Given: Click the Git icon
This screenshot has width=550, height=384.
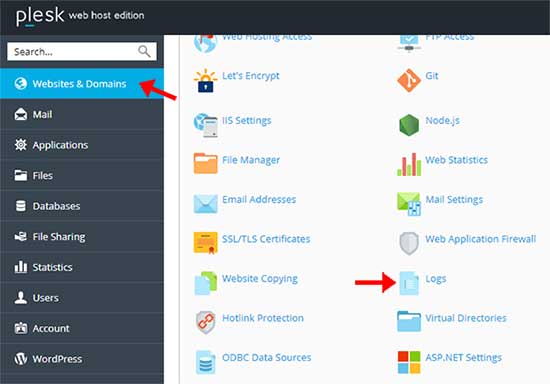Looking at the screenshot, I should (409, 80).
